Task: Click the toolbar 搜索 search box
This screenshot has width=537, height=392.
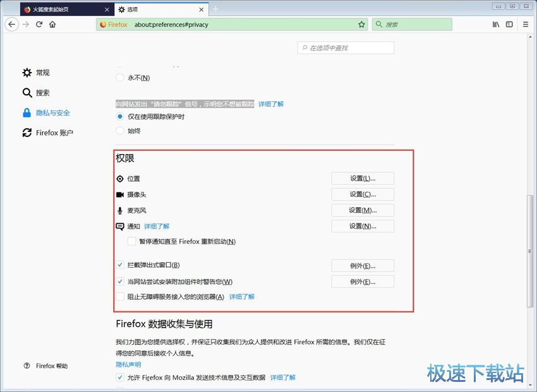Action: (x=412, y=25)
